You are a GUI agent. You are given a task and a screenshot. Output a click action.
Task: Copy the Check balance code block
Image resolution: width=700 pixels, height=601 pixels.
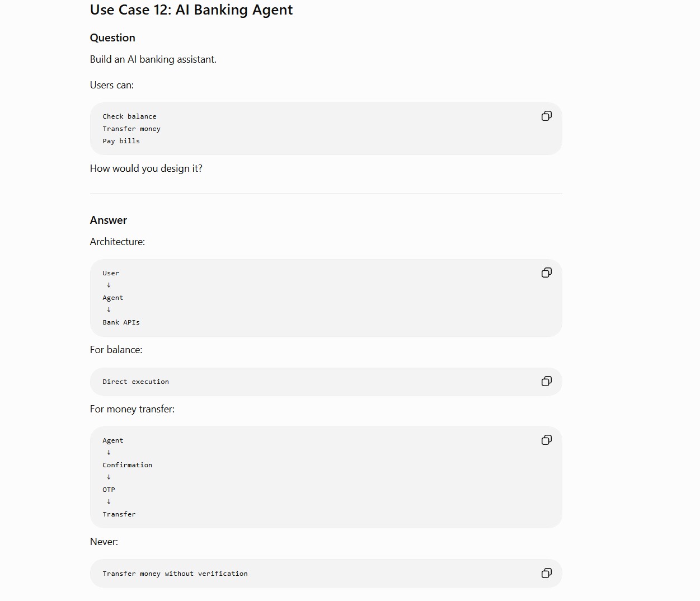point(547,116)
